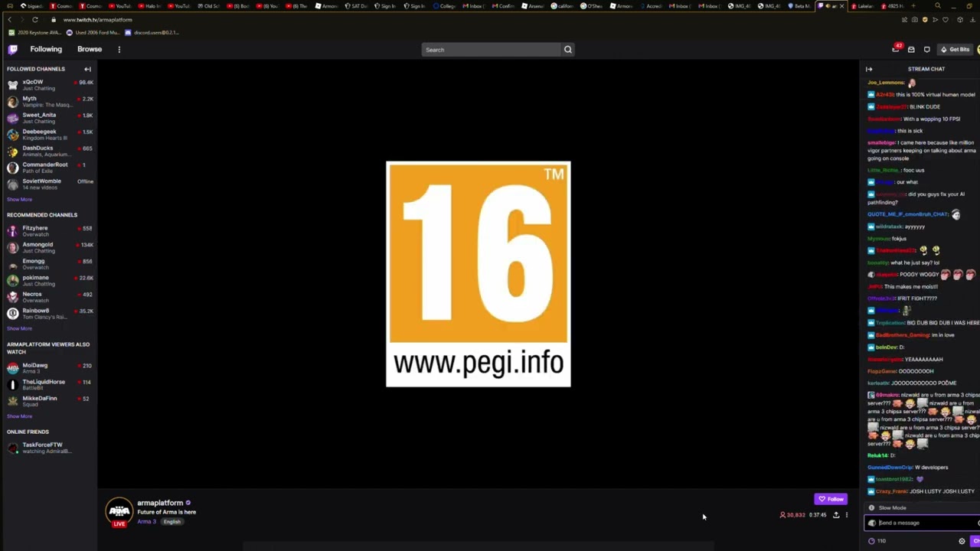Open offline SovietWomble channel

tap(50, 184)
